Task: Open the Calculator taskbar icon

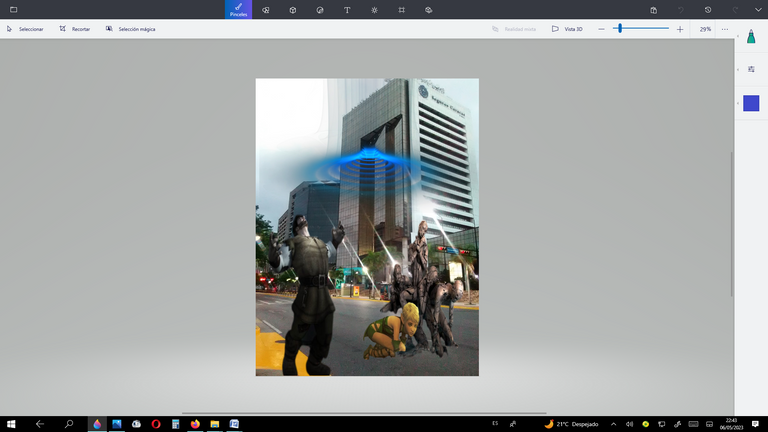Action: [175, 424]
